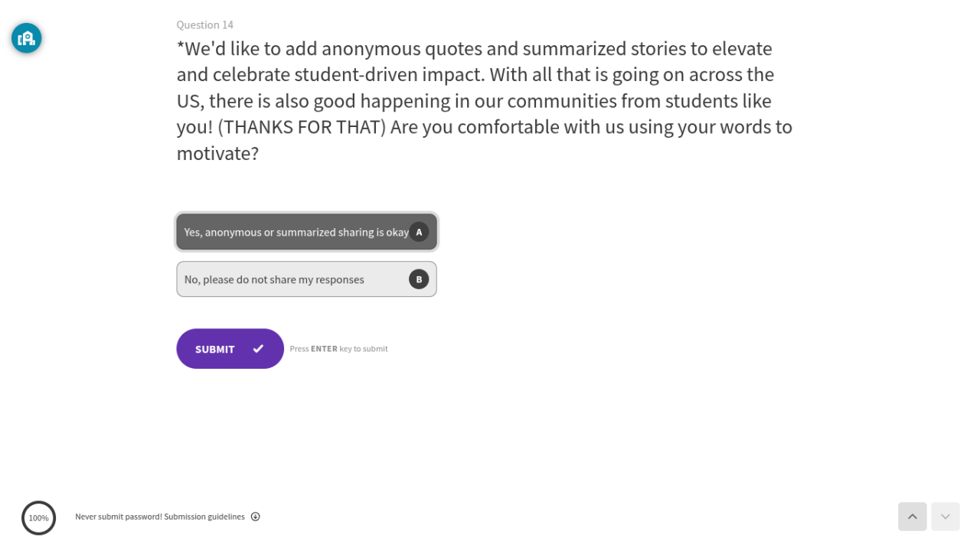Go to next question with down arrow
980x551 pixels.
946,517
